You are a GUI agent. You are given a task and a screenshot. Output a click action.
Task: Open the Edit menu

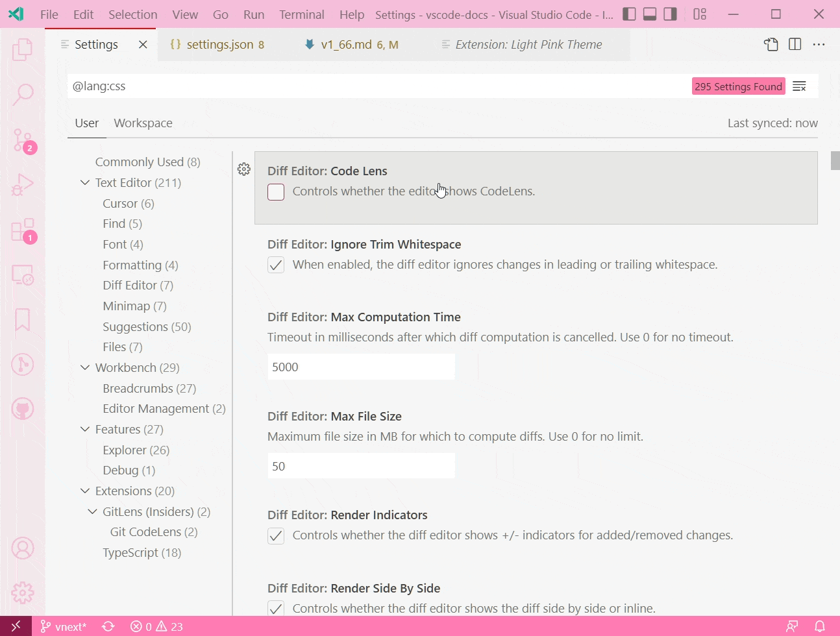click(83, 14)
